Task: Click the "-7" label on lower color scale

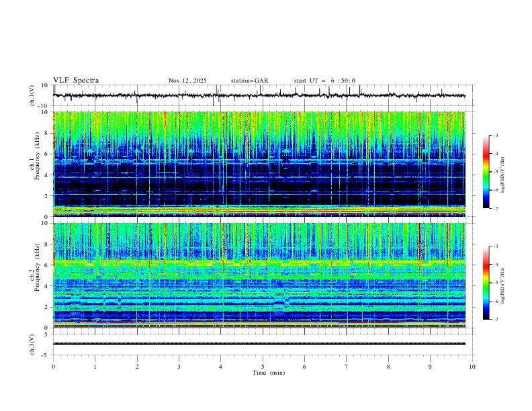Action: pos(495,319)
